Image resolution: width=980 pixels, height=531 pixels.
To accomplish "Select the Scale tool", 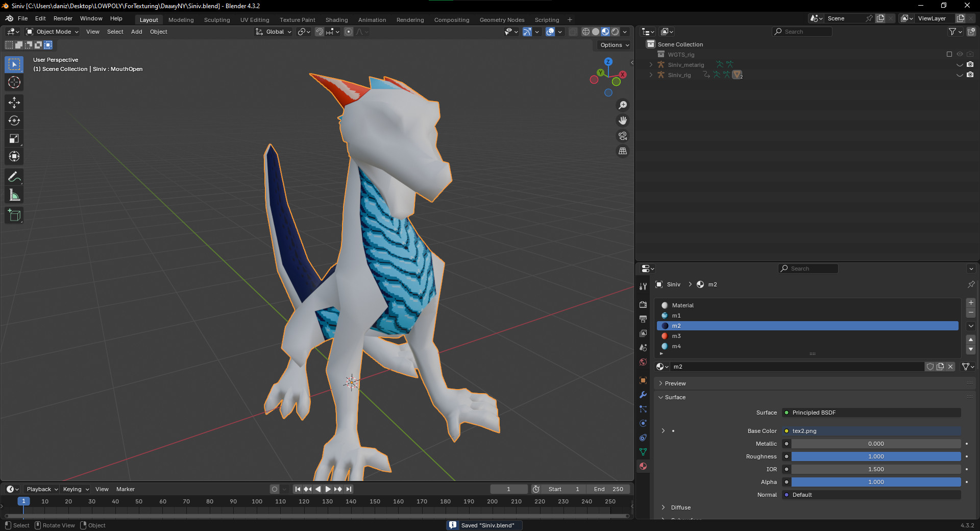I will click(x=14, y=138).
